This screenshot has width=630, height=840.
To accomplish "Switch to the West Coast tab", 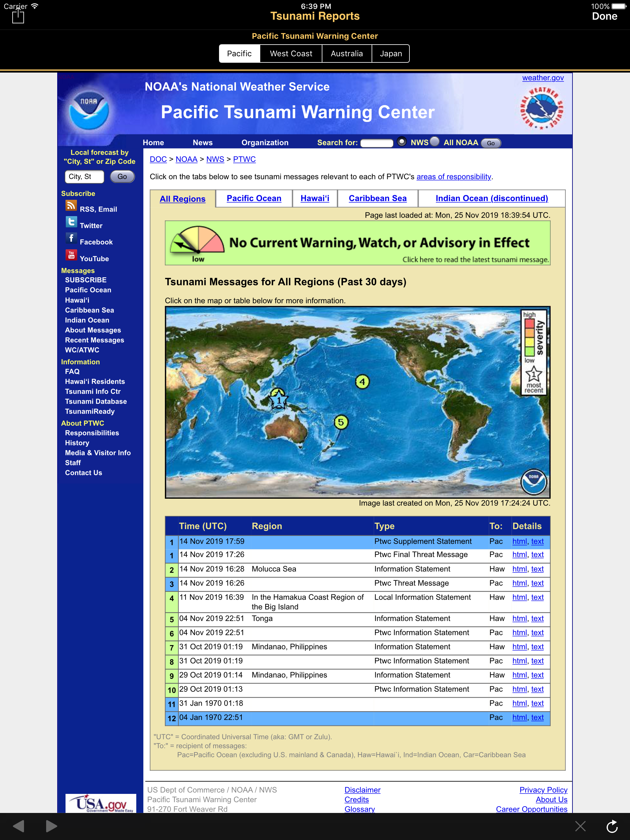I will click(x=291, y=53).
